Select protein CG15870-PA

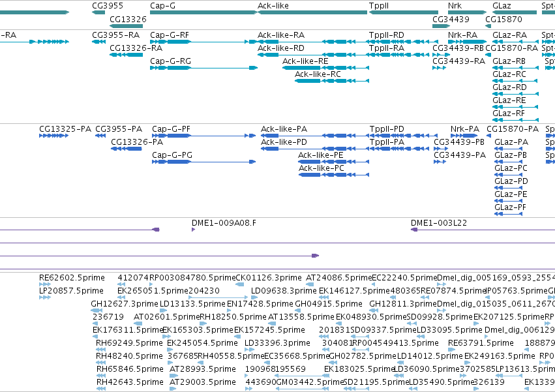point(489,136)
